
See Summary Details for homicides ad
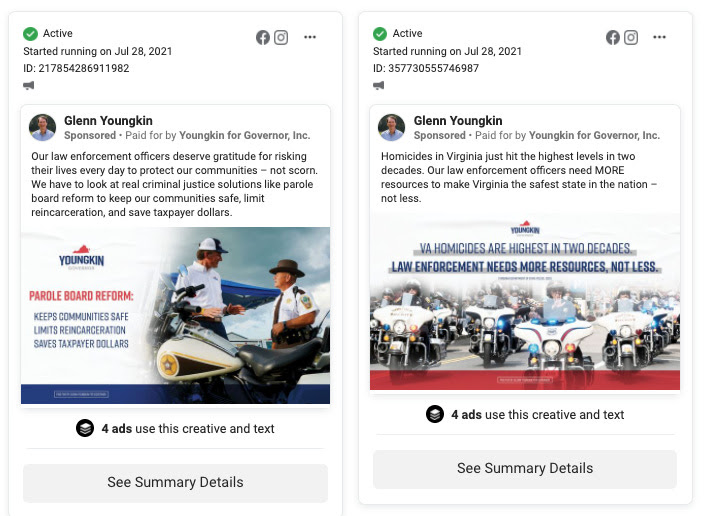pos(525,469)
